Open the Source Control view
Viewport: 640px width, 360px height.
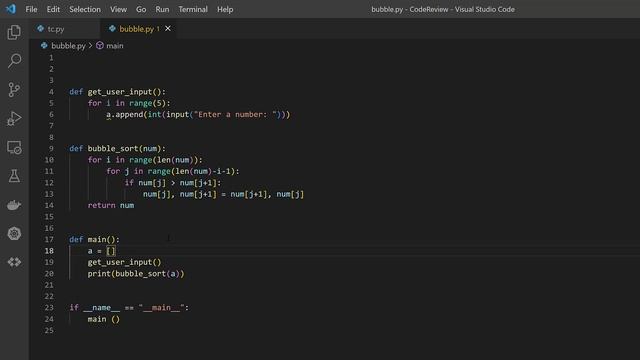click(x=14, y=89)
